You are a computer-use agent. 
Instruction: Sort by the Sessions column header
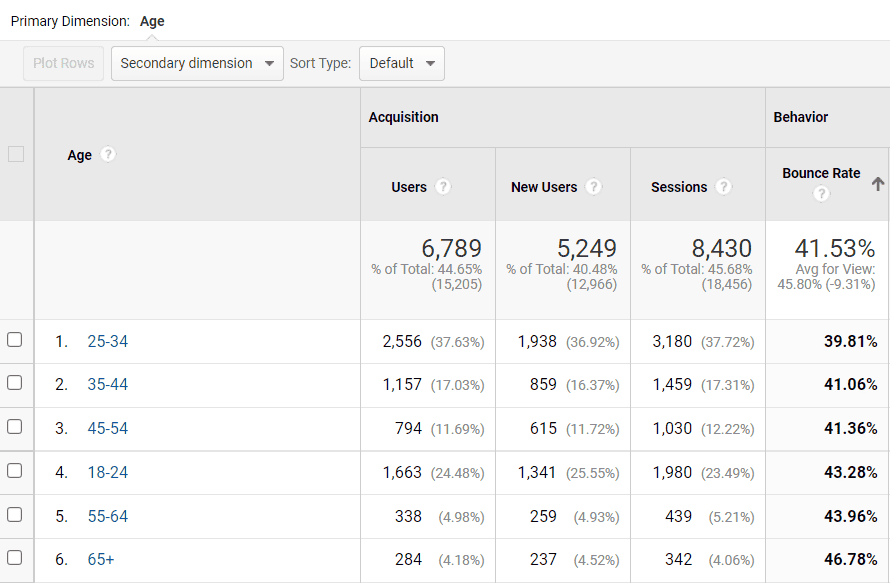(678, 187)
